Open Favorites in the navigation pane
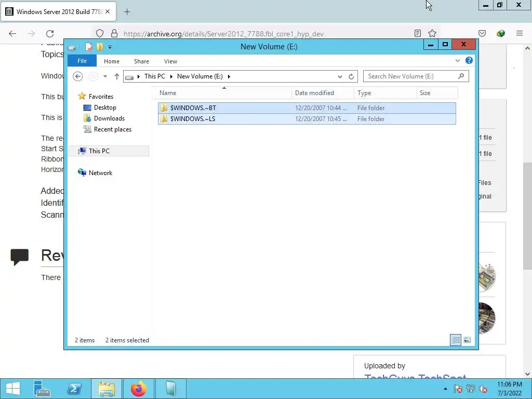 click(101, 97)
